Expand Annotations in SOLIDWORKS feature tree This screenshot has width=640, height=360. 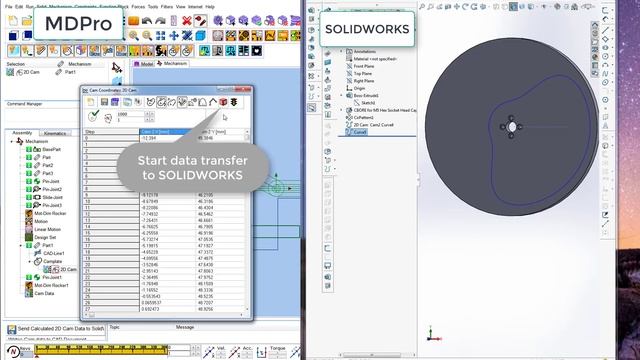click(x=342, y=51)
